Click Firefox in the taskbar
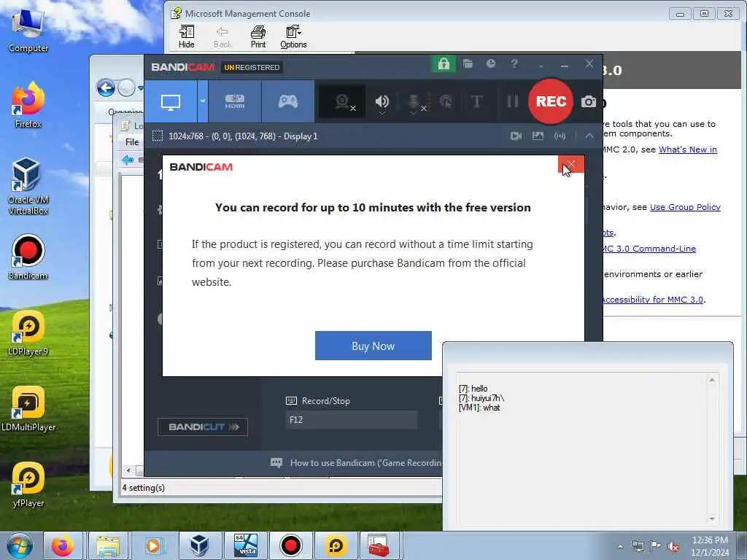Image resolution: width=747 pixels, height=560 pixels. 63,545
